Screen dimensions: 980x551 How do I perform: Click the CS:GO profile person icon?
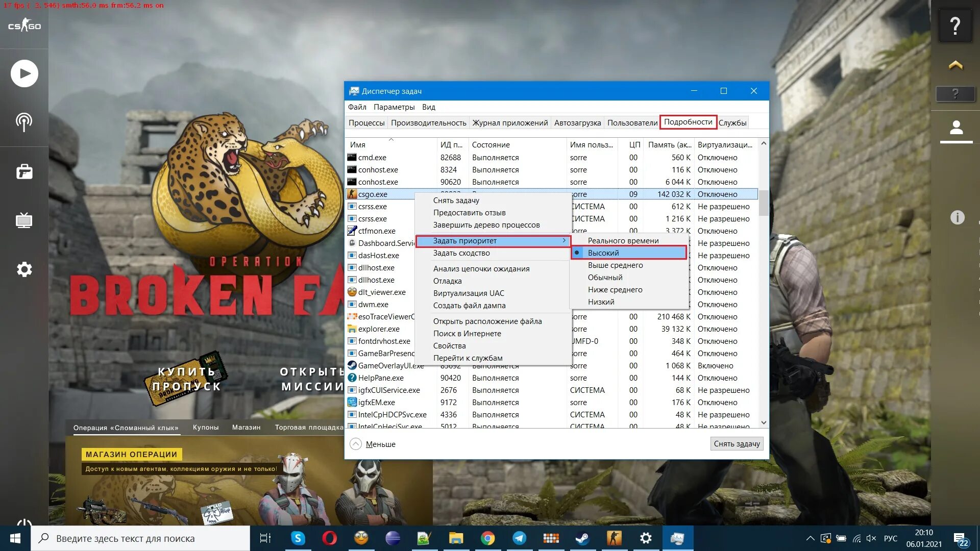(x=956, y=128)
